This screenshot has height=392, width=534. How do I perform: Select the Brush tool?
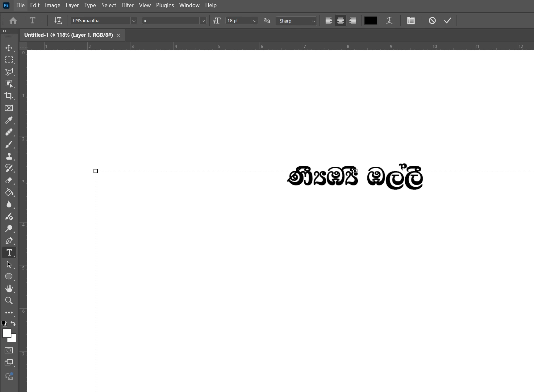coord(9,144)
